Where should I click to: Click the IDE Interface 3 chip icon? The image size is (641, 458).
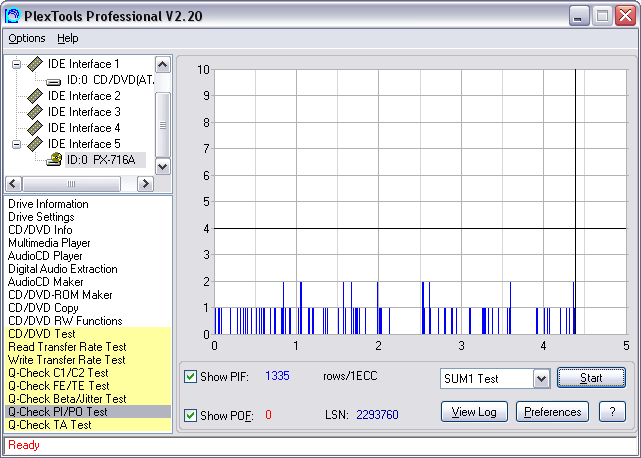click(35, 112)
